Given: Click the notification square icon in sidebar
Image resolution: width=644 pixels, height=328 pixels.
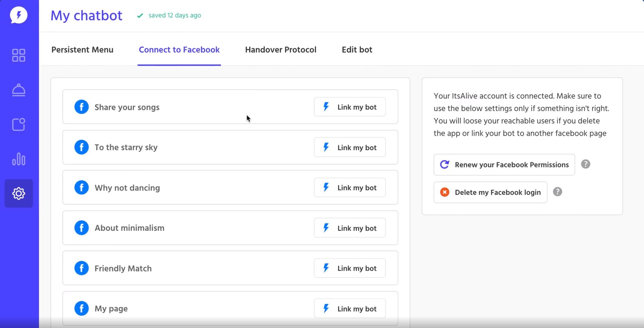Looking at the screenshot, I should pos(18,125).
